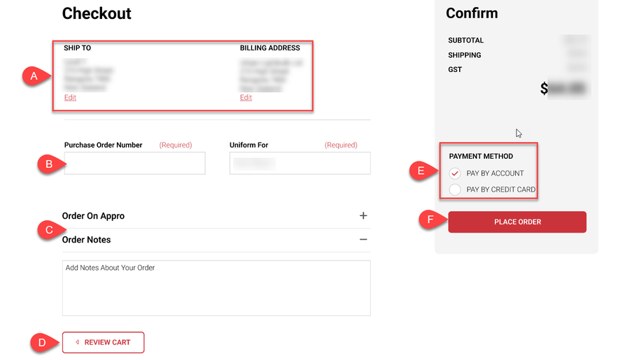Click the red marker D callout
Viewport: 644px width, 360px height.
(42, 343)
